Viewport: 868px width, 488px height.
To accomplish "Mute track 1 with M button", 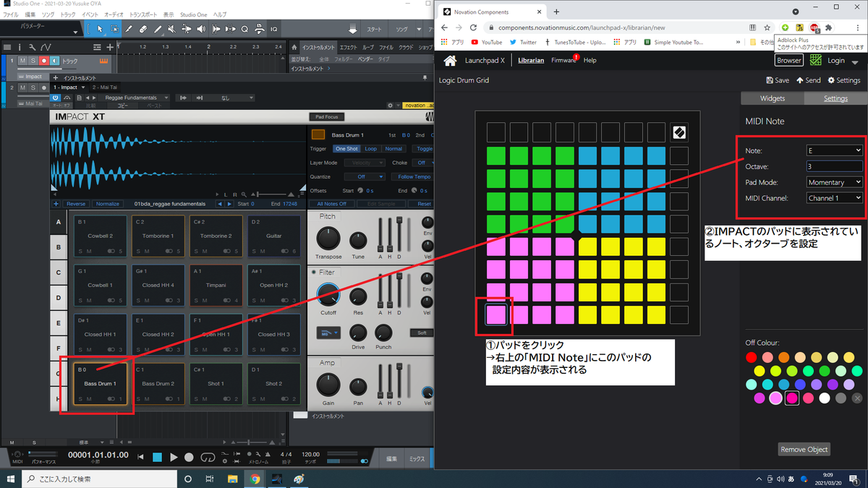I will (22, 61).
